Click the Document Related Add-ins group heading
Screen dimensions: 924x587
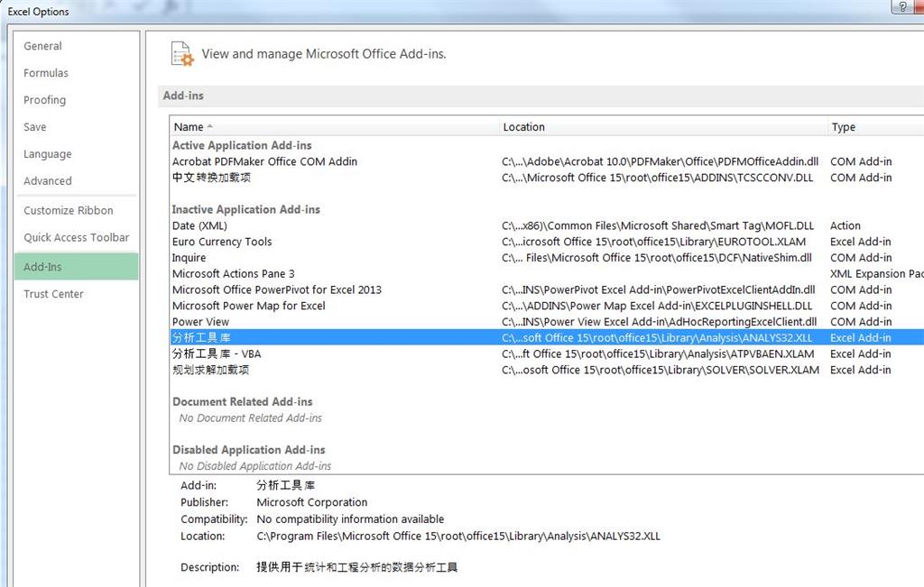tap(242, 402)
